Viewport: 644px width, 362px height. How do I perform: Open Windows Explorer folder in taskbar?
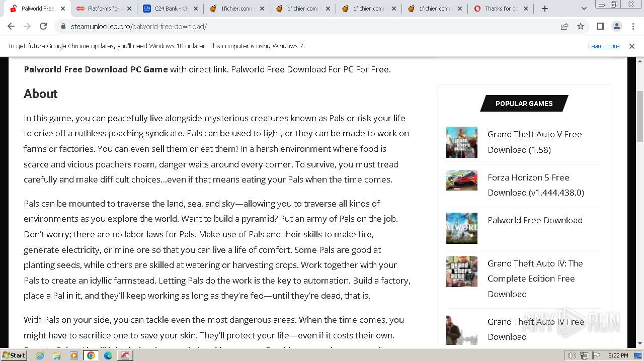point(57,355)
